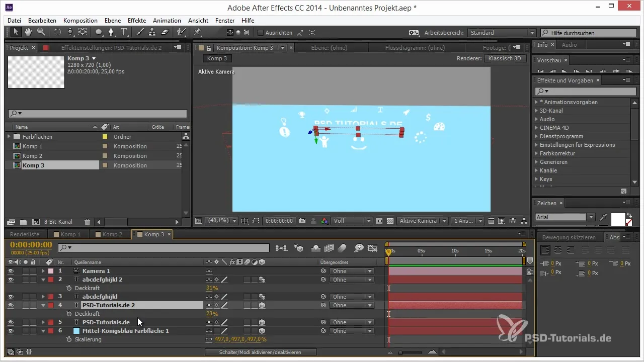
Task: Open the Ebene menu
Action: [x=113, y=21]
